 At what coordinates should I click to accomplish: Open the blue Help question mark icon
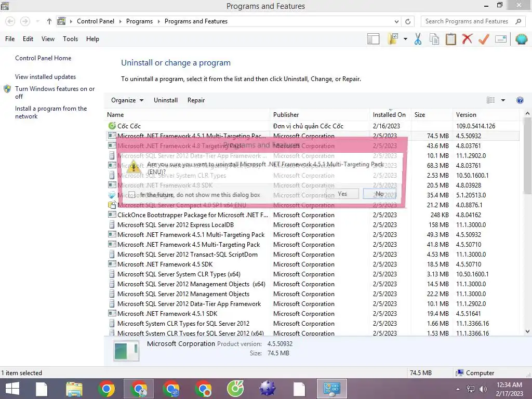(x=520, y=100)
